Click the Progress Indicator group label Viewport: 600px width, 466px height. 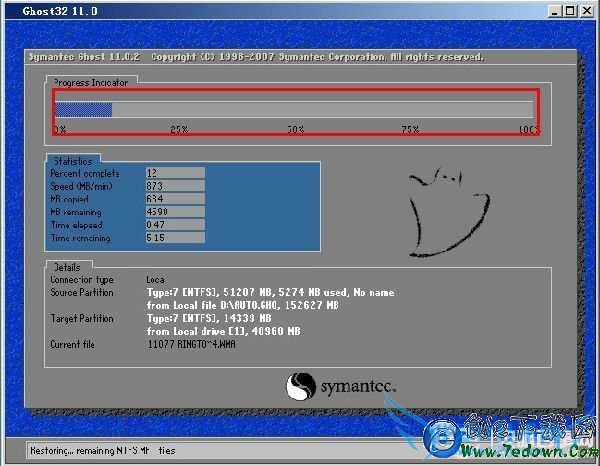coord(90,83)
